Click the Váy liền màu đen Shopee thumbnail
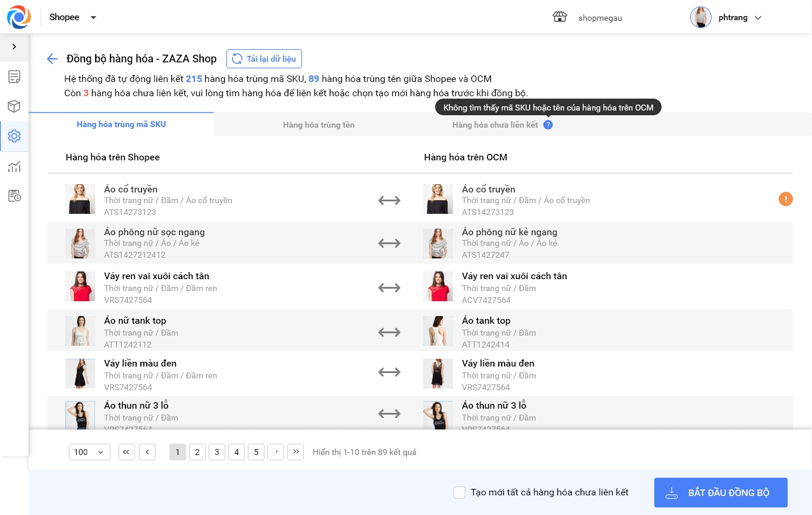812x515 pixels. pyautogui.click(x=80, y=374)
